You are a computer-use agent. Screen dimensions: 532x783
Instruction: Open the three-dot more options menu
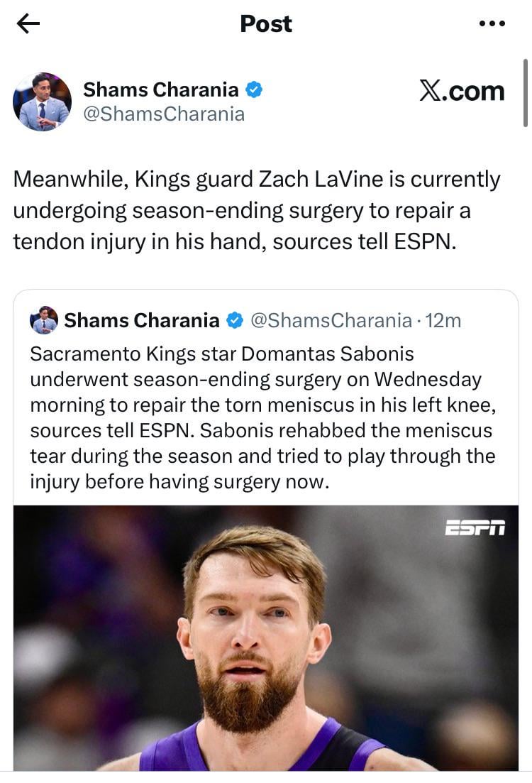(x=492, y=24)
